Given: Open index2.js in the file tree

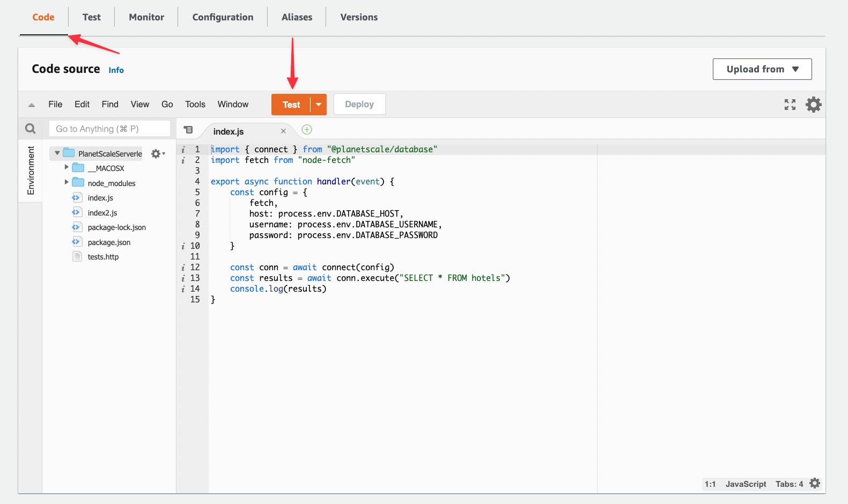Looking at the screenshot, I should 102,213.
